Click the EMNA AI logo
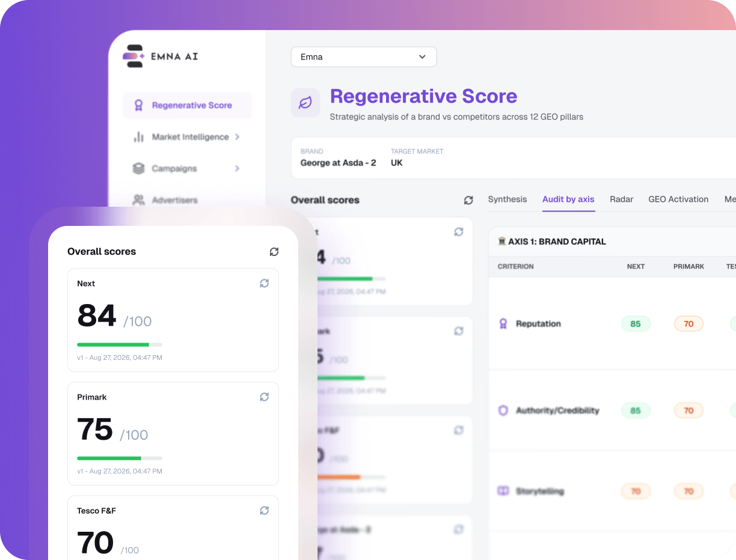The height and width of the screenshot is (560, 736). [161, 56]
